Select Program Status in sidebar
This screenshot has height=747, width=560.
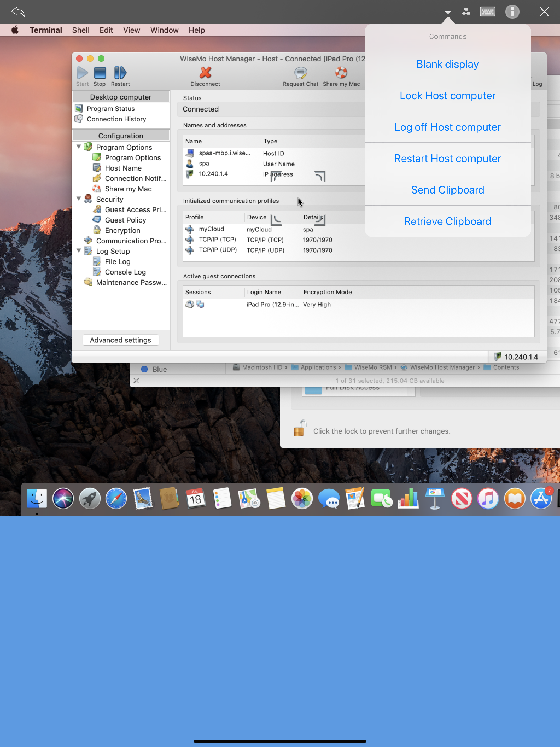click(x=110, y=109)
